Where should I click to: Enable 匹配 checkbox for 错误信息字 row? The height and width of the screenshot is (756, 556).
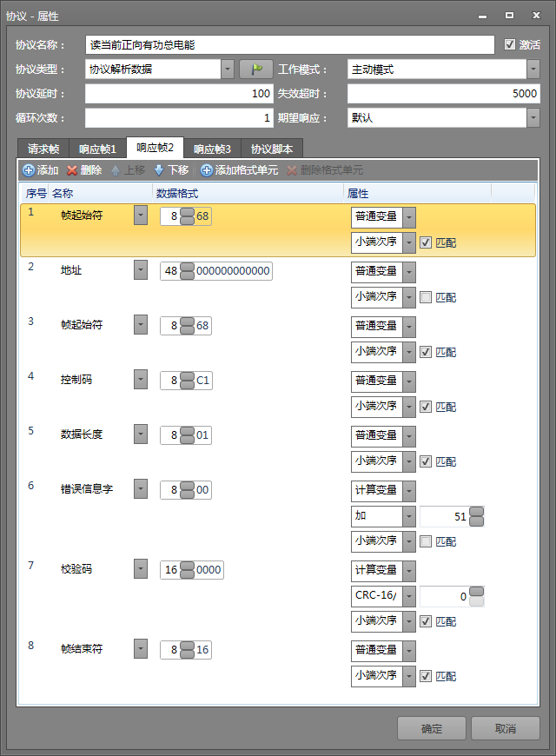(426, 541)
